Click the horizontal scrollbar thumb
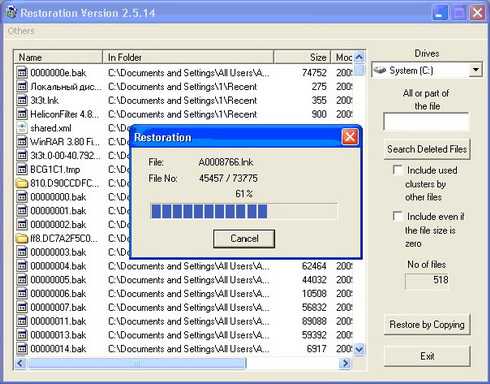The image size is (490, 384). tap(137, 363)
